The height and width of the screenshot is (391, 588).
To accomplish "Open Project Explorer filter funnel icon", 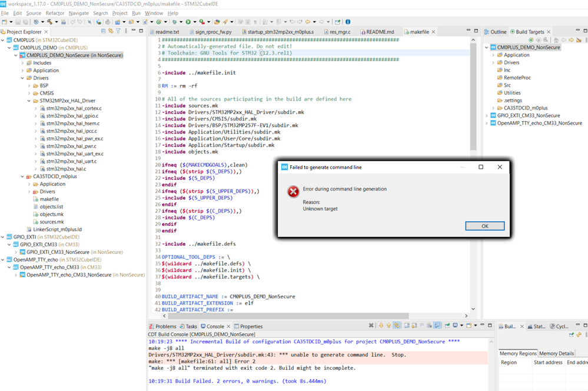I will 118,31.
